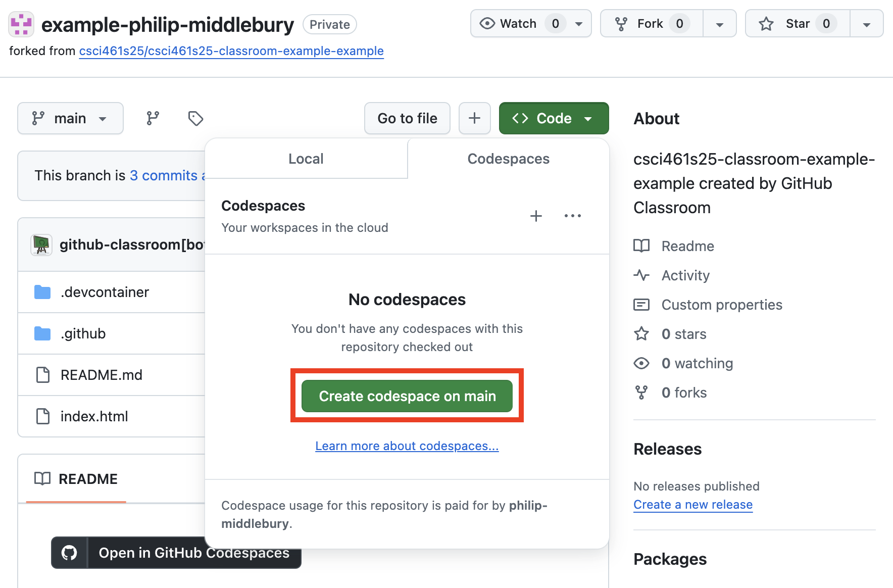
Task: Open the Packages heading
Action: click(670, 559)
